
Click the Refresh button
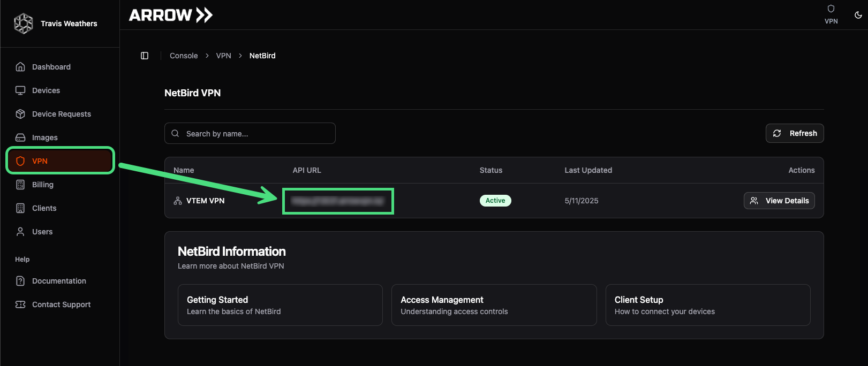coord(795,133)
